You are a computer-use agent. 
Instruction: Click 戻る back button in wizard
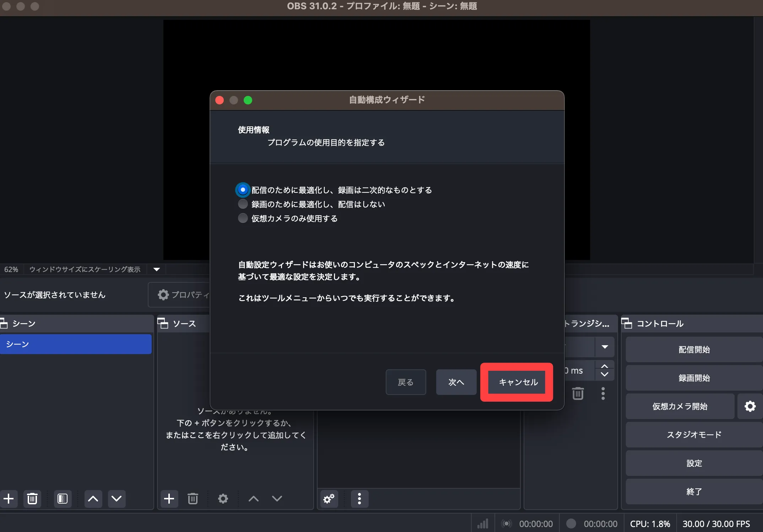pos(406,382)
